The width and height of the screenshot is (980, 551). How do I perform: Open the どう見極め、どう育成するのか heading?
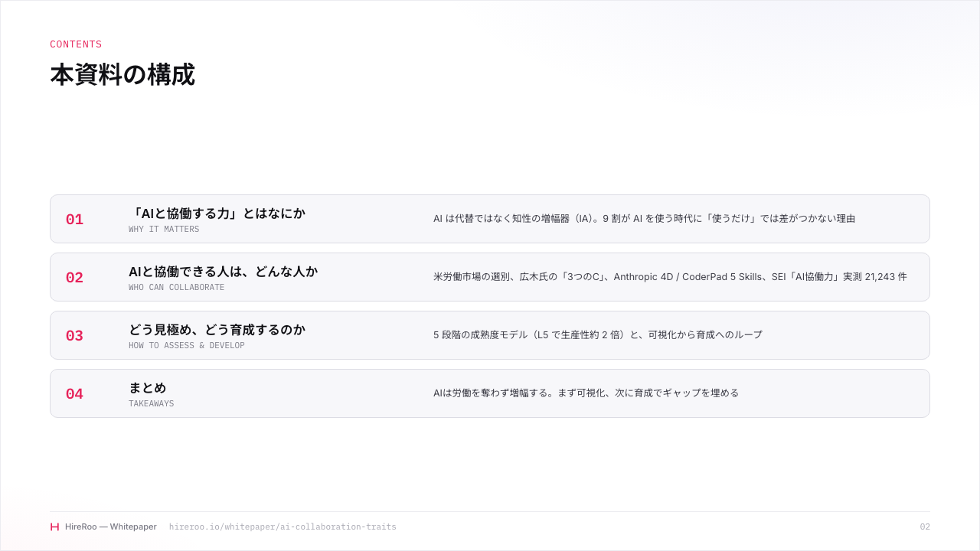(217, 330)
